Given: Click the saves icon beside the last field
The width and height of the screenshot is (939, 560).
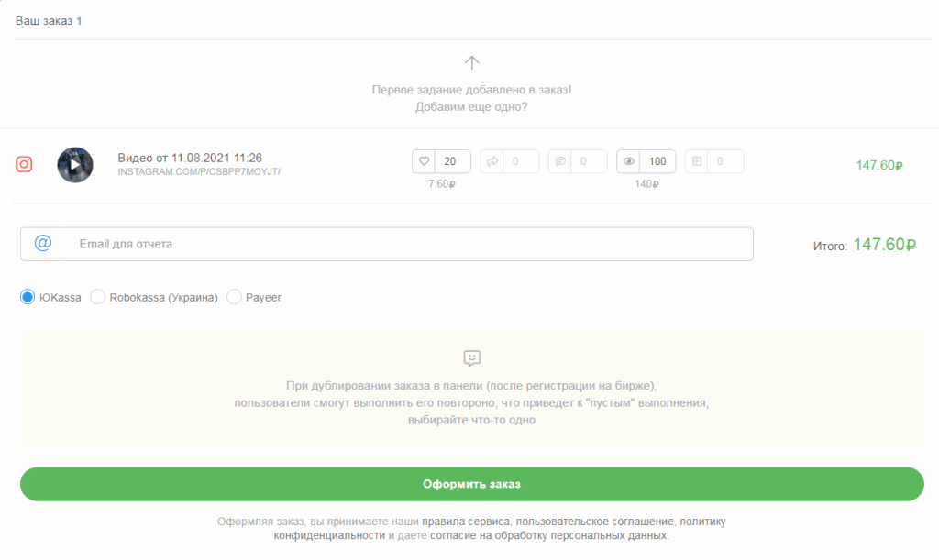Looking at the screenshot, I should [x=697, y=161].
